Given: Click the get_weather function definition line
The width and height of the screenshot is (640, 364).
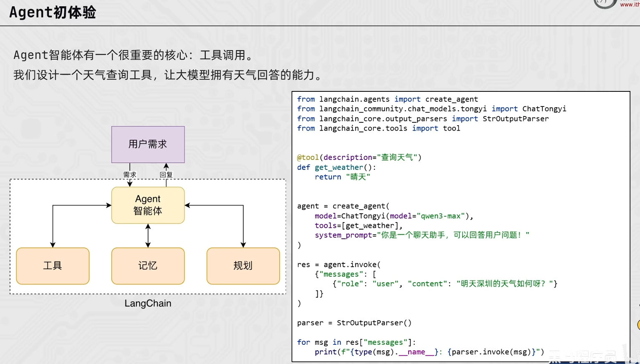Looking at the screenshot, I should click(336, 167).
